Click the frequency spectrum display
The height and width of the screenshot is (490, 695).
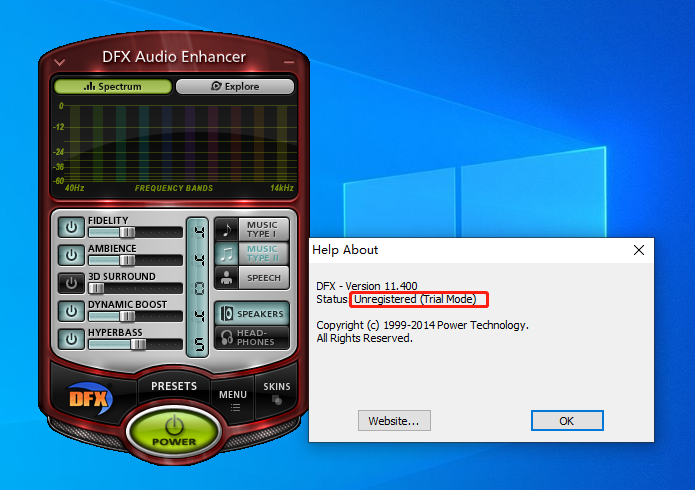point(174,145)
